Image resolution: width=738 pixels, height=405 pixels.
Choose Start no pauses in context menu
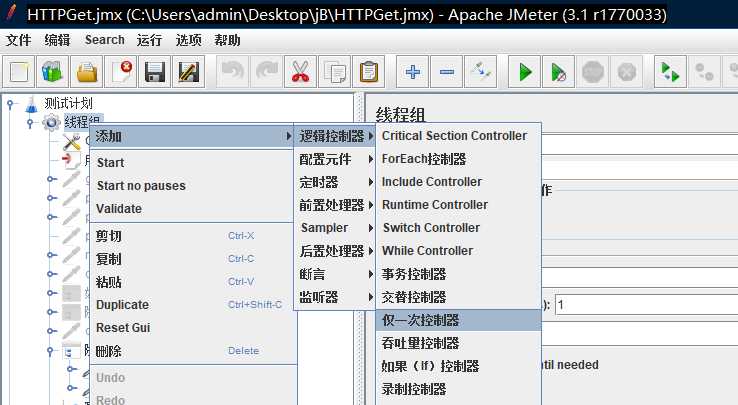192,186
